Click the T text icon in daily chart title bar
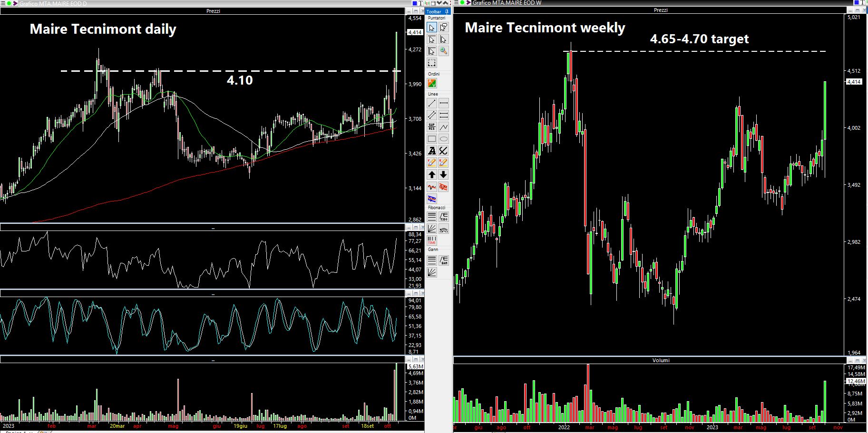868x433 pixels. click(421, 3)
